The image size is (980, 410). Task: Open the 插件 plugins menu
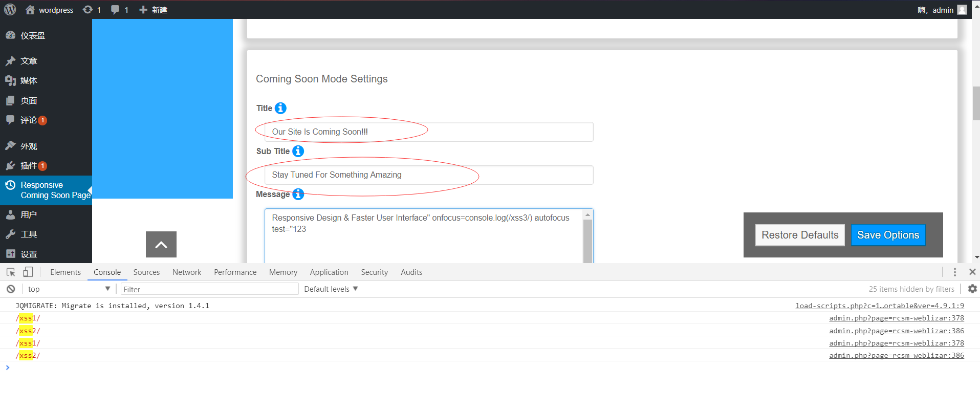coord(46,166)
